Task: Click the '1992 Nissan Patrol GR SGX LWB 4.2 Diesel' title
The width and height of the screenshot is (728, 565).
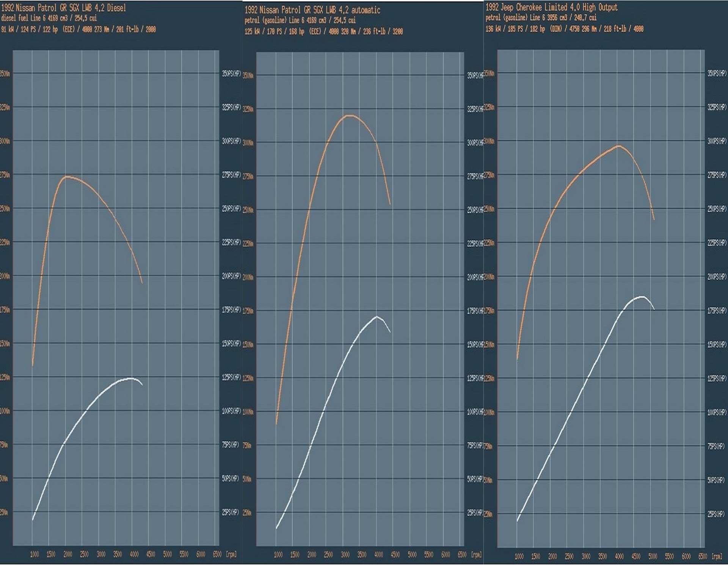Action: [63, 8]
